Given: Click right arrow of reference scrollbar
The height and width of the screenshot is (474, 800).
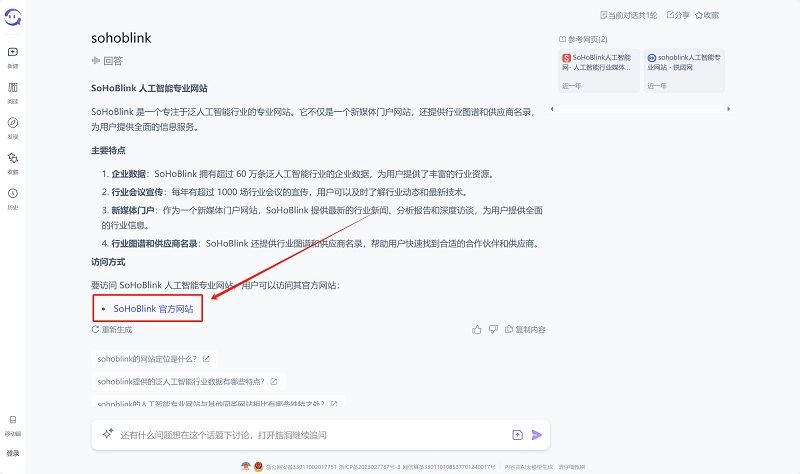Looking at the screenshot, I should pos(729,109).
